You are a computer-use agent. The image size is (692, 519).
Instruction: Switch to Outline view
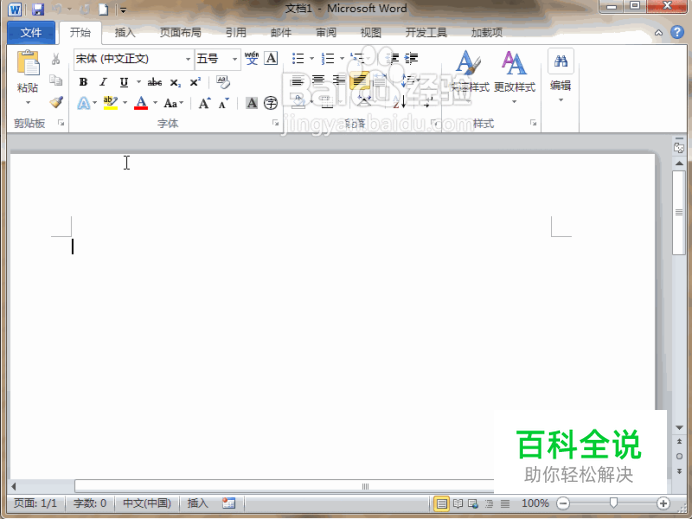[x=489, y=503]
